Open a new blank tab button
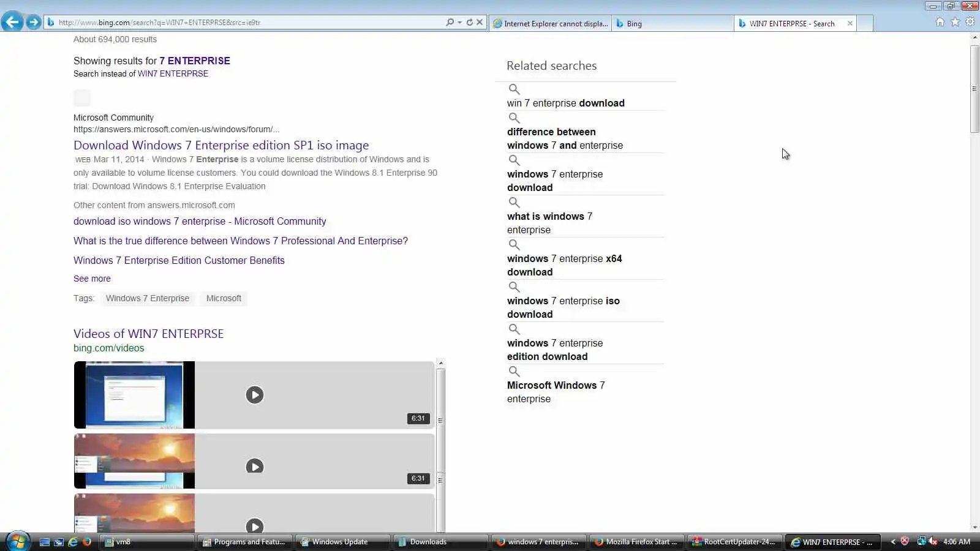This screenshot has width=980, height=551. click(x=865, y=23)
